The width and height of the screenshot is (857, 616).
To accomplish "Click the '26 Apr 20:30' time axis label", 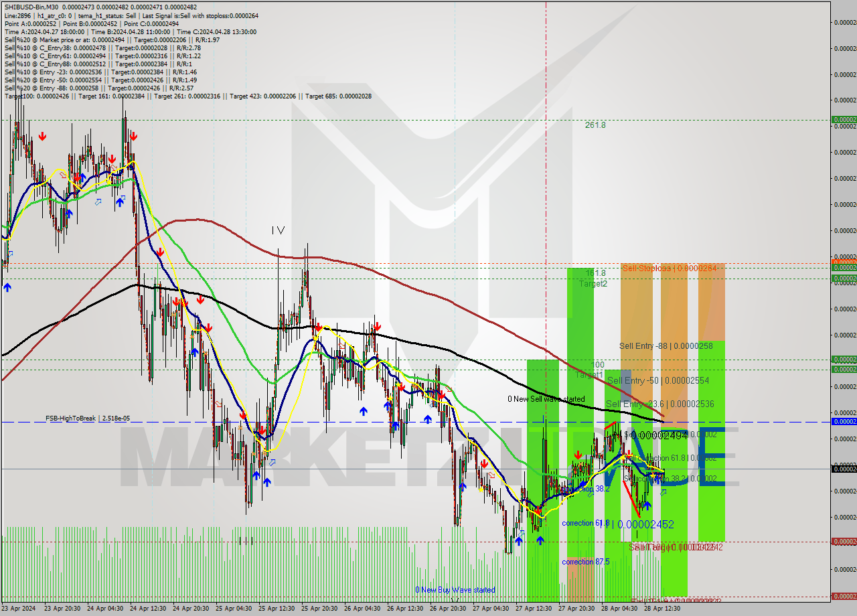I will [447, 609].
